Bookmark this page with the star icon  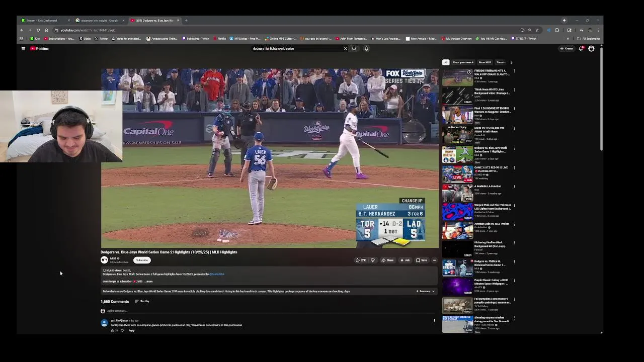pos(537,30)
